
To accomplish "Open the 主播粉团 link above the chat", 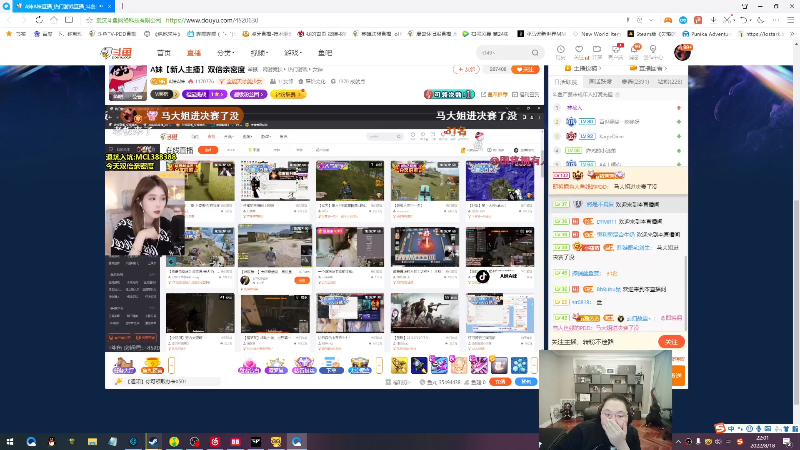I will (x=583, y=68).
